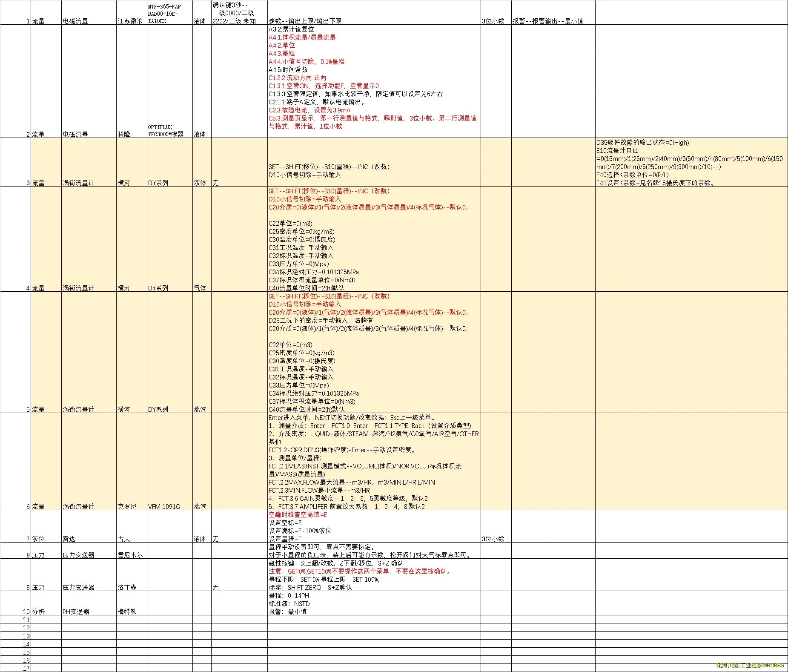Click the category cell 液位

tap(46, 526)
